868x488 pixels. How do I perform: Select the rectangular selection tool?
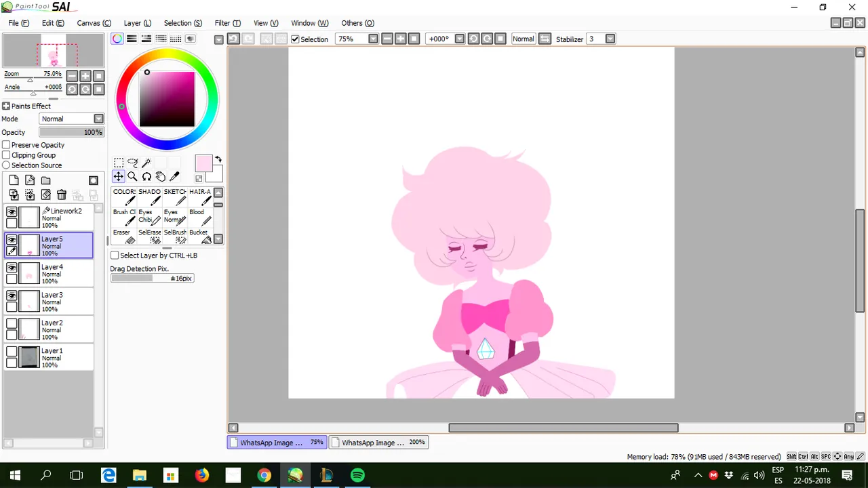coord(119,163)
